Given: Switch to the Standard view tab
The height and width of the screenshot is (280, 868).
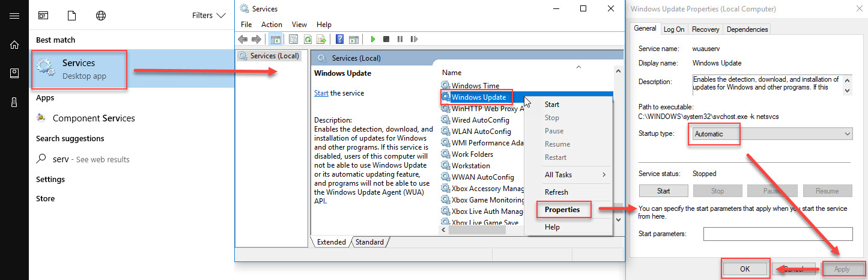Looking at the screenshot, I should (x=369, y=242).
